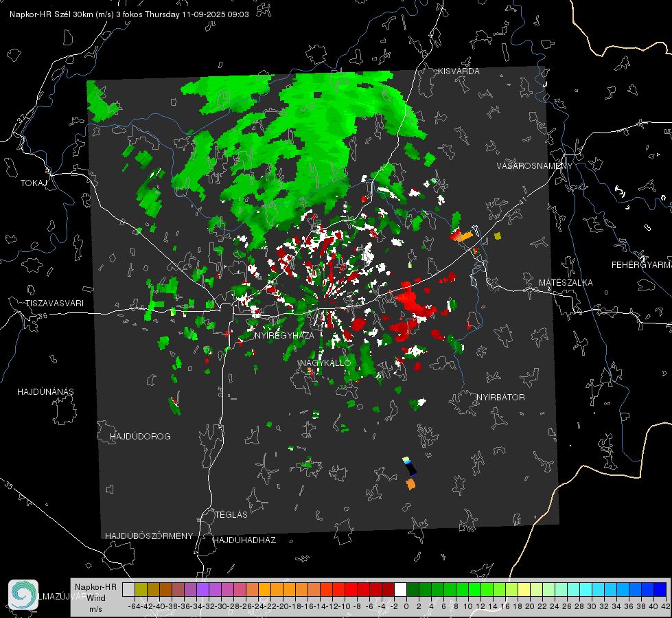
Task: Click the Napkor-HR legend label
Action: coord(95,587)
